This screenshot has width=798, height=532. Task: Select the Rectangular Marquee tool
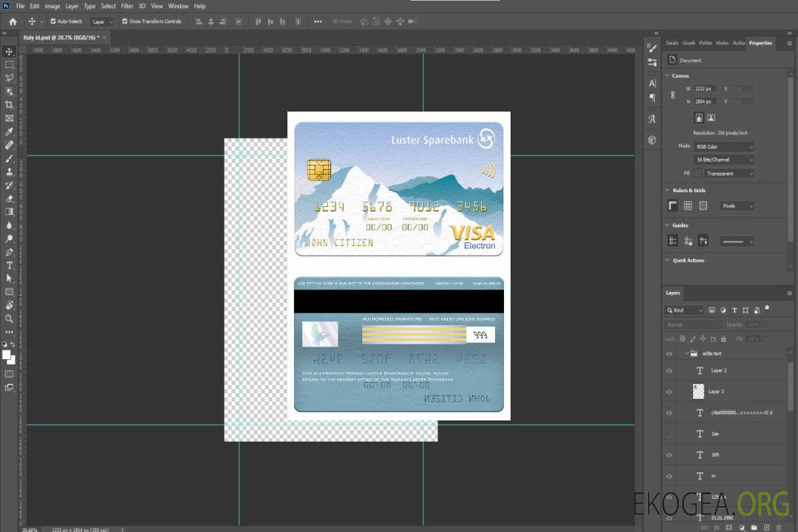click(x=9, y=65)
